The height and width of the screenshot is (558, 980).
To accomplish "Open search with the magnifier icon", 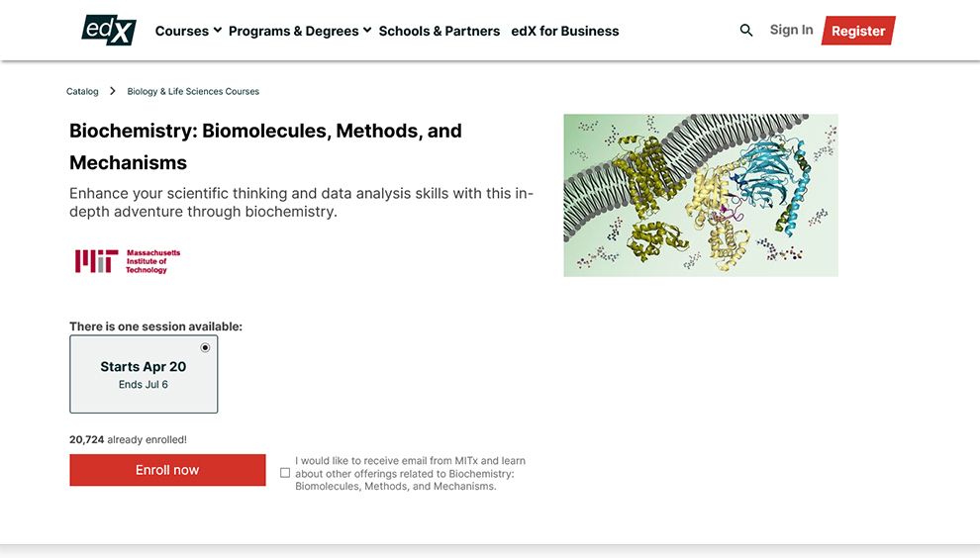I will coord(746,31).
